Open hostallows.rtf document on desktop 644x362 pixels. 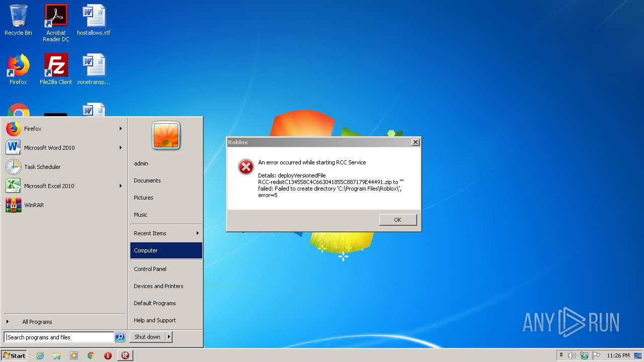coord(94,20)
